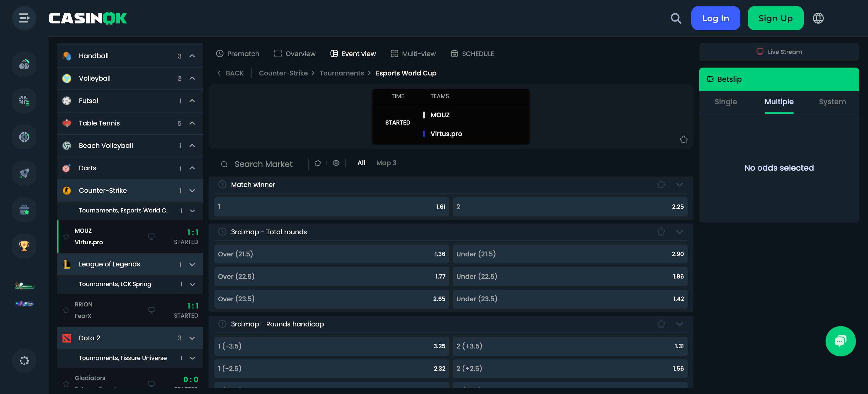
Task: Click info icon beside Match winner
Action: click(222, 184)
